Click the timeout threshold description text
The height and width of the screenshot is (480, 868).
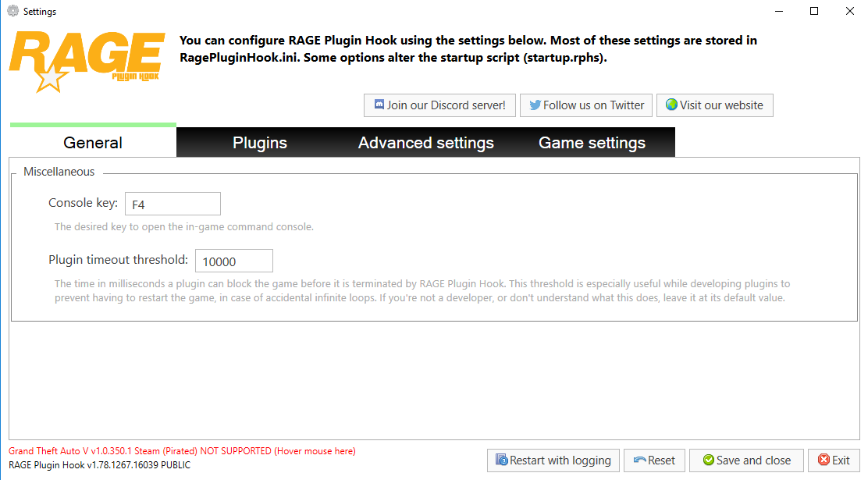click(x=422, y=290)
